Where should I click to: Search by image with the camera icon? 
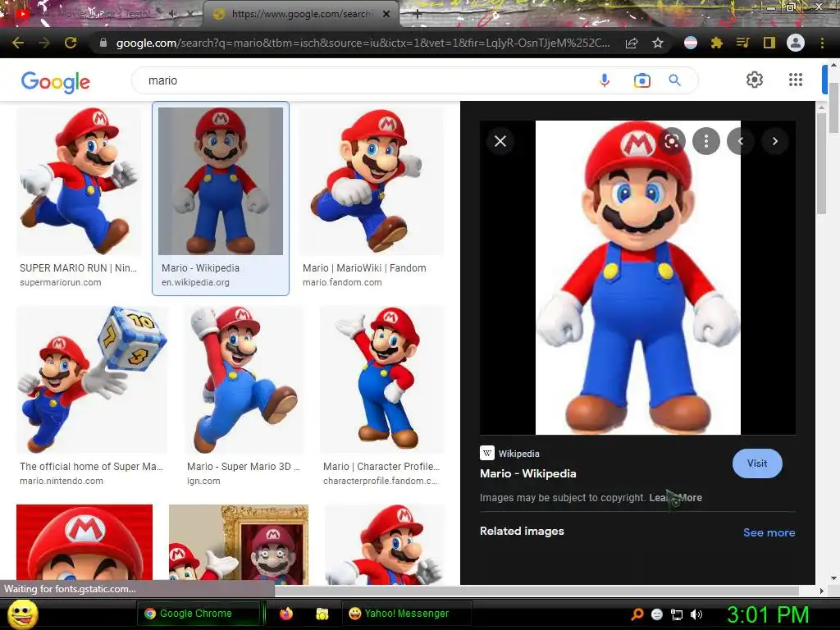click(x=641, y=80)
